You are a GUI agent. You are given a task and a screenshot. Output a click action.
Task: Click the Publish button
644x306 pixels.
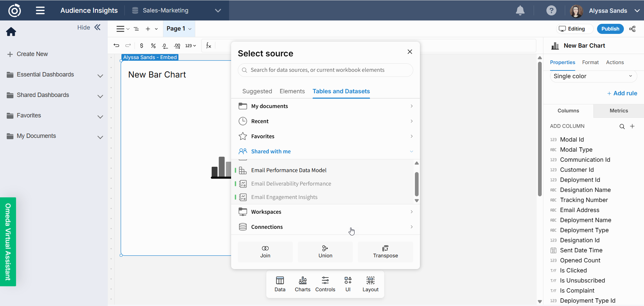610,29
